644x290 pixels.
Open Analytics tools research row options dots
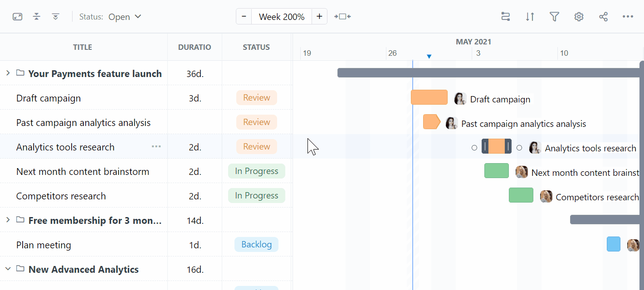[156, 146]
